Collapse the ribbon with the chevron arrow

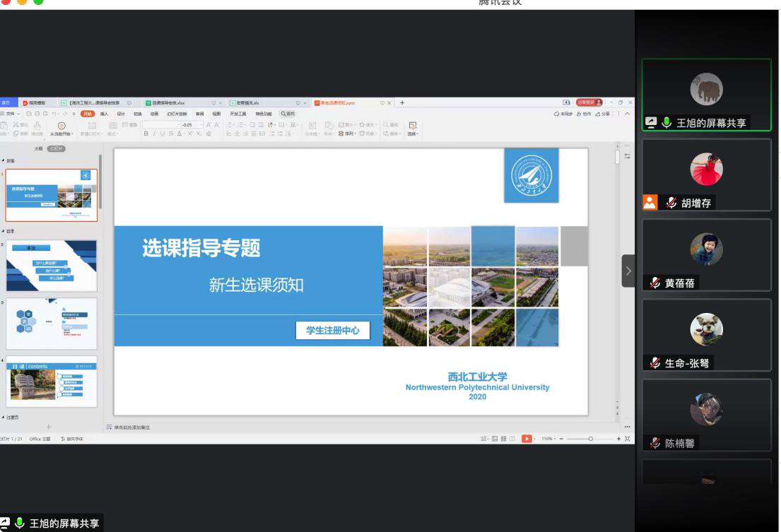627,114
